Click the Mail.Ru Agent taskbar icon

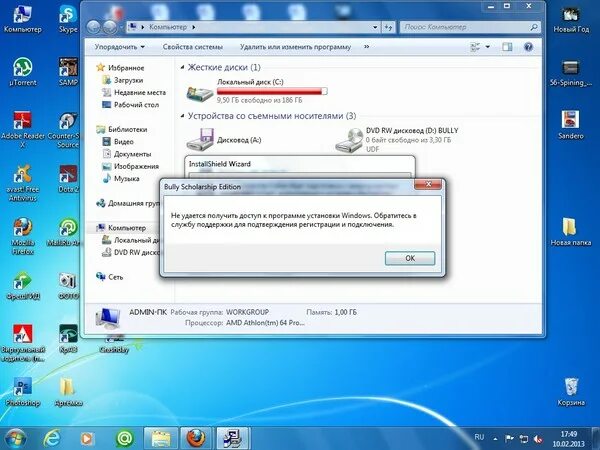coord(124,439)
